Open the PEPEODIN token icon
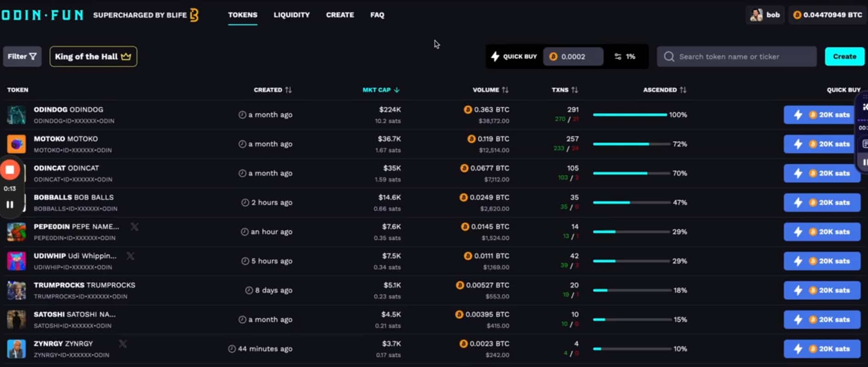Image resolution: width=868 pixels, height=367 pixels. (x=17, y=232)
